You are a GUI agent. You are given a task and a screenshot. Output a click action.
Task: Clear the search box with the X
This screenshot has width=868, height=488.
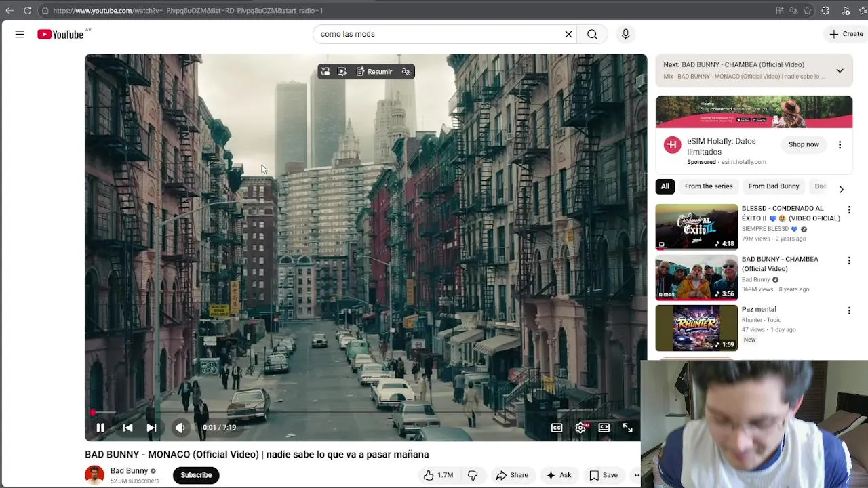coord(568,34)
